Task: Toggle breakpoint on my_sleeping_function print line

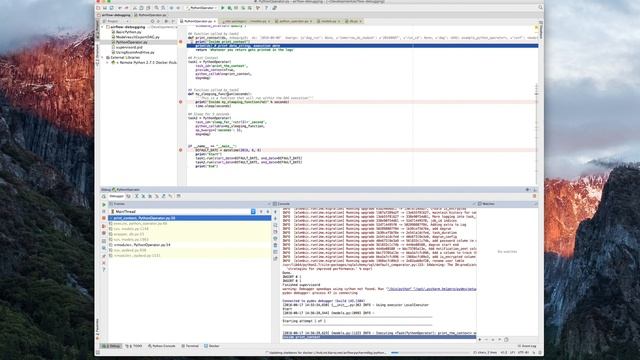Action: (181, 102)
